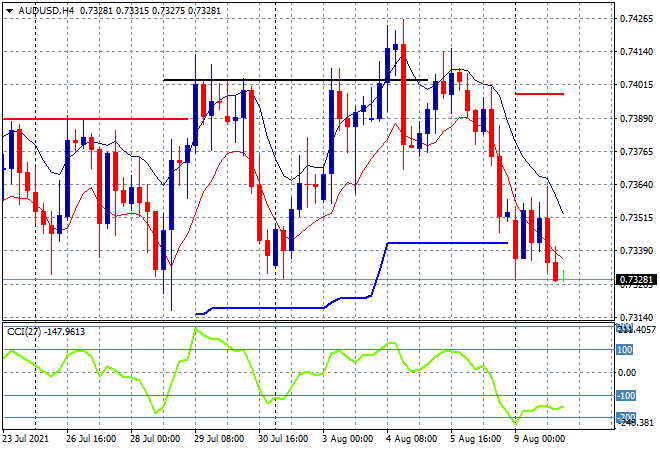The image size is (660, 450).
Task: Click the CCI -100 level label
Action: coord(625,396)
